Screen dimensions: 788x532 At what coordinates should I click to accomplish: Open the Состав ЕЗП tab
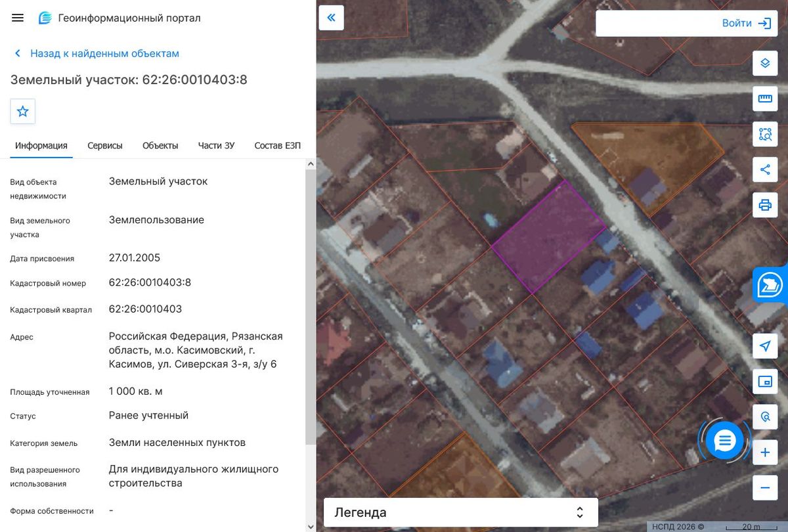click(278, 146)
